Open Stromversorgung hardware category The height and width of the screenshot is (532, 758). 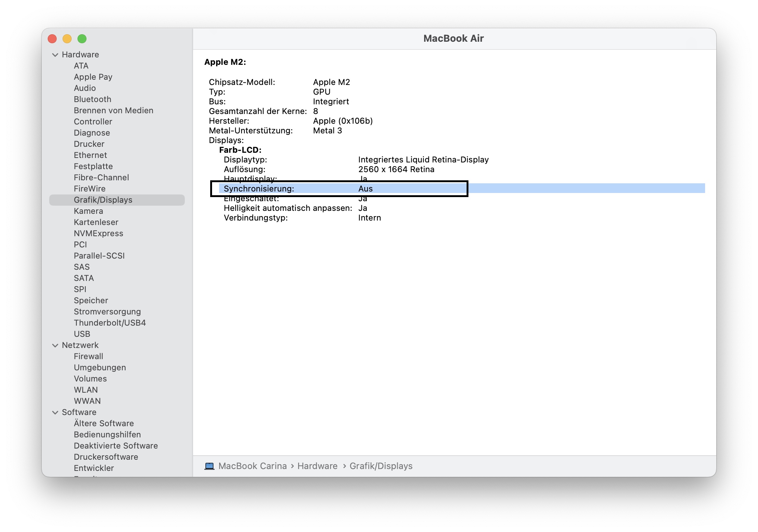point(107,312)
